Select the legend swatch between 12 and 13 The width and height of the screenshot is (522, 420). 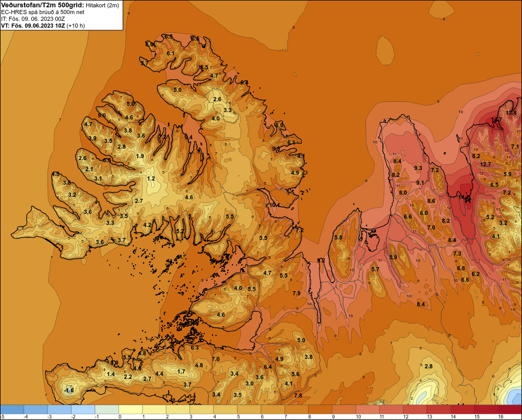click(x=415, y=410)
